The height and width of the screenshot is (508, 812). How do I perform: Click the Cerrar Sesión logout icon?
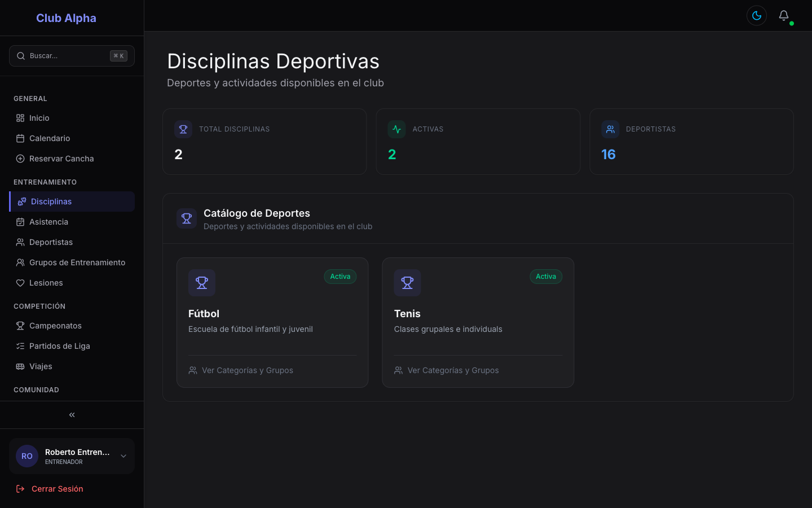tap(20, 489)
